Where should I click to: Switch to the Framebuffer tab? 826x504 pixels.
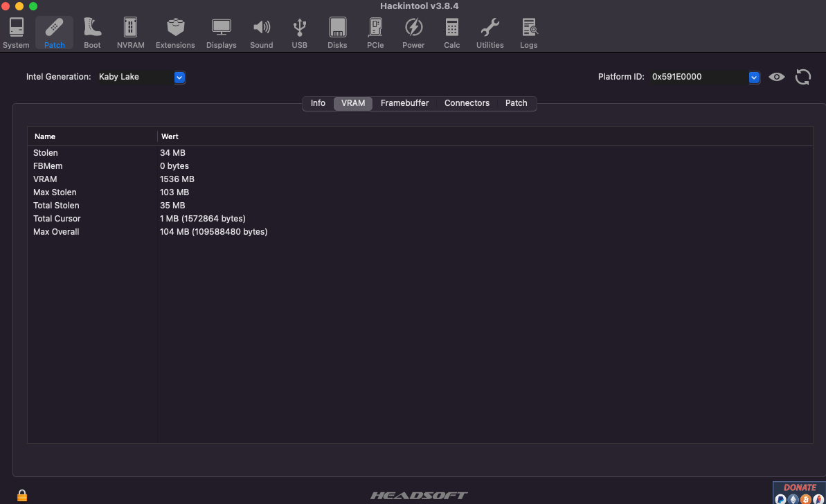(404, 103)
